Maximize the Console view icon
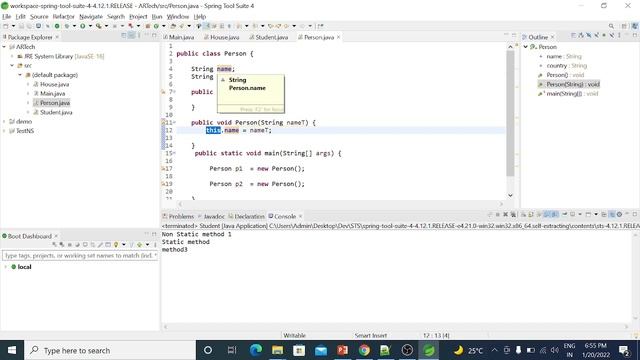Viewport: 640px width, 360px height. [635, 214]
